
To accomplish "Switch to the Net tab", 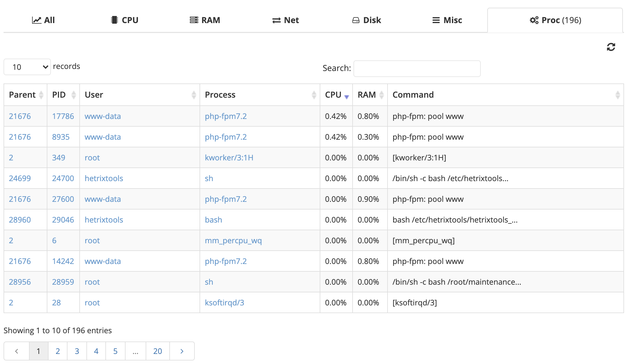I will [x=285, y=20].
